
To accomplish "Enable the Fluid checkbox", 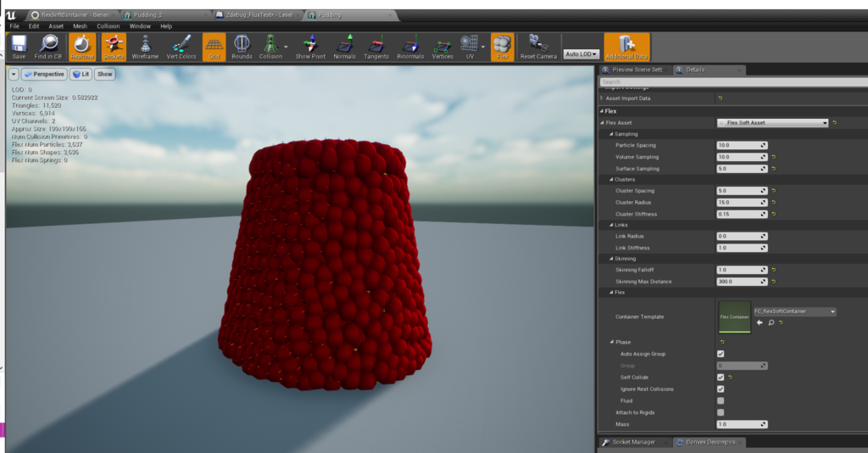I will (721, 400).
